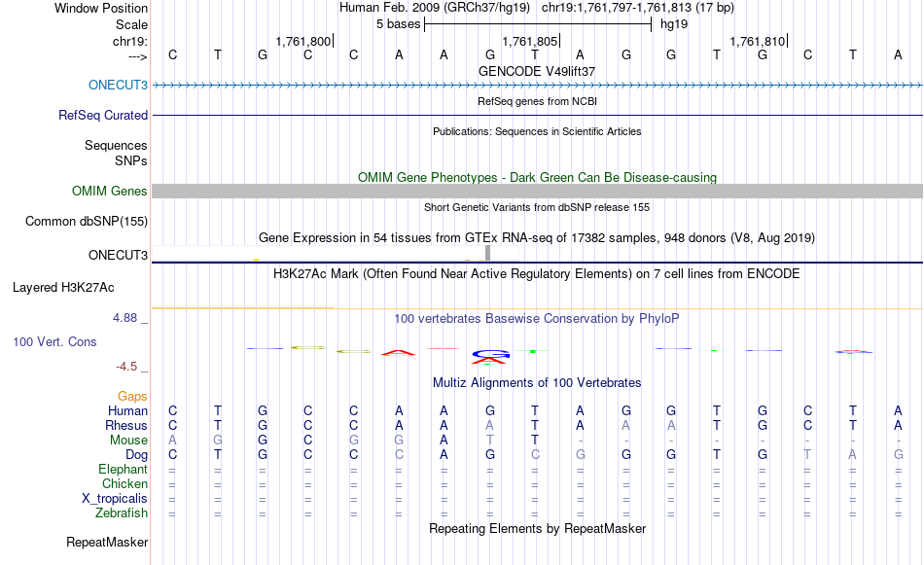The image size is (924, 565).
Task: Click the RefSeq genes from NCBI title
Action: [x=537, y=101]
